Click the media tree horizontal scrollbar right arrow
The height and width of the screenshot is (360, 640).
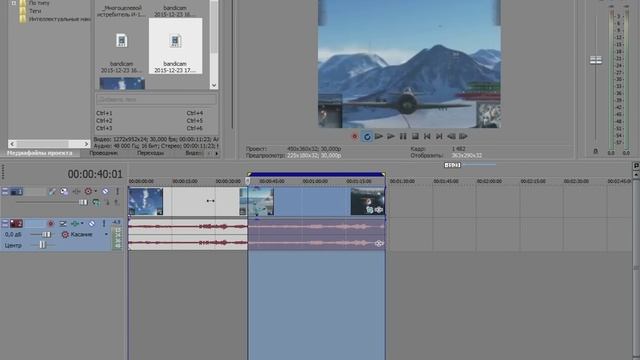point(86,144)
